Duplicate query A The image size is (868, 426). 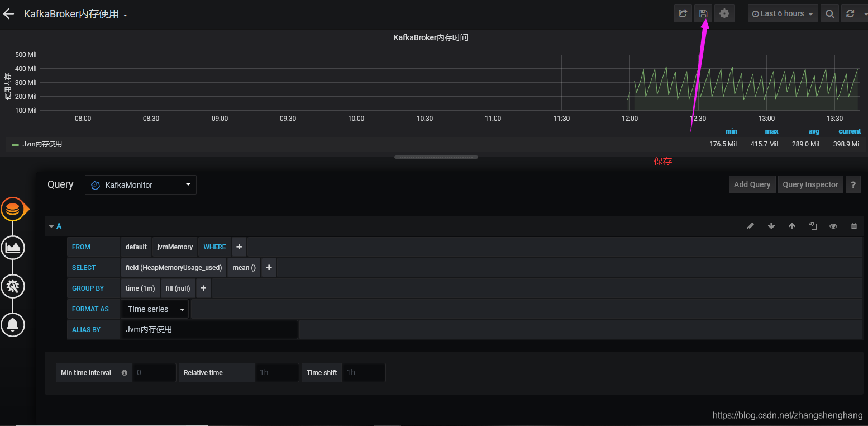813,226
